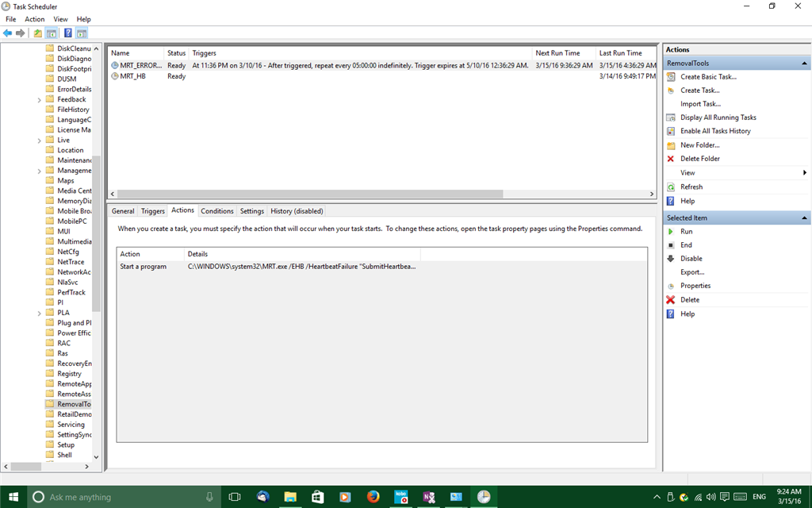Expand the Live folder node
Viewport: 812px width, 508px height.
40,140
